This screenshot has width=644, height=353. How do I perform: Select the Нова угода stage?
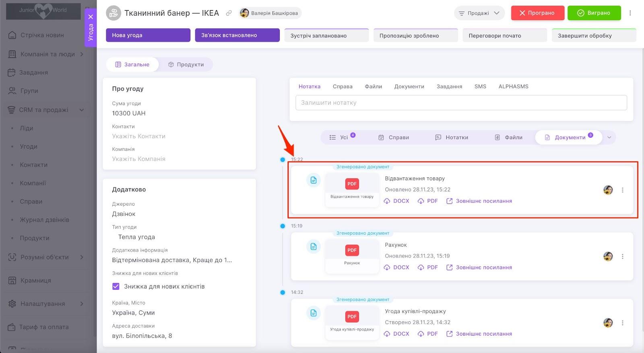point(148,35)
